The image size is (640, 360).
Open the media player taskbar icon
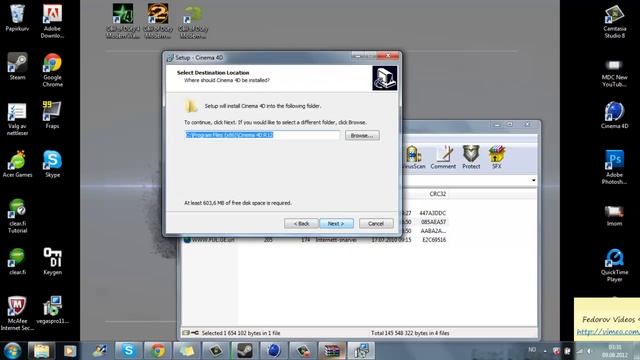click(70, 351)
